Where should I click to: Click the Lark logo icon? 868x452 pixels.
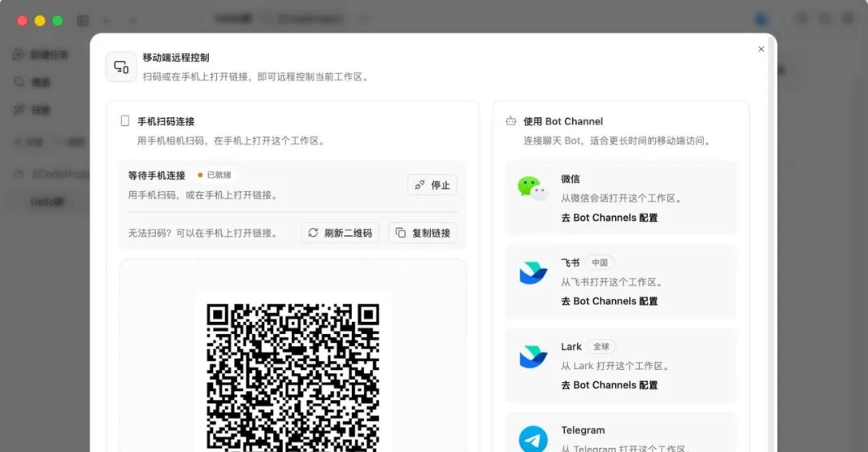point(533,356)
